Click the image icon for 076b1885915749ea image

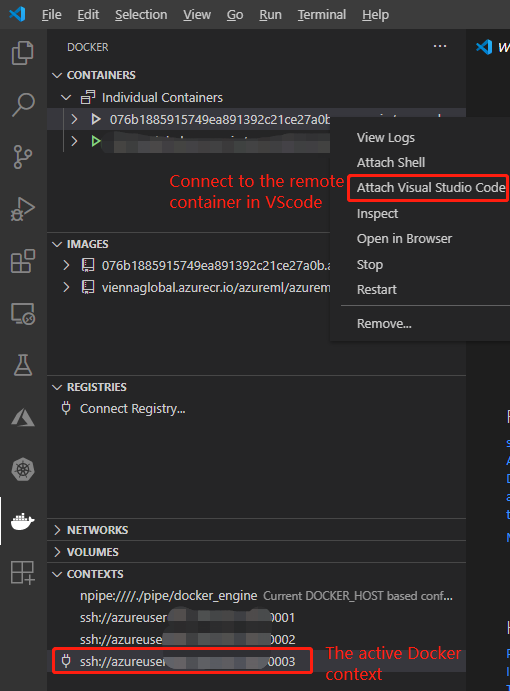click(x=88, y=265)
